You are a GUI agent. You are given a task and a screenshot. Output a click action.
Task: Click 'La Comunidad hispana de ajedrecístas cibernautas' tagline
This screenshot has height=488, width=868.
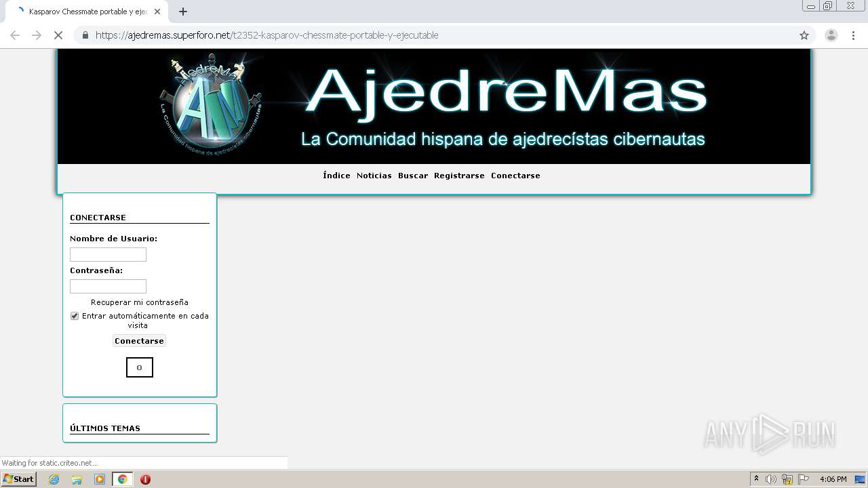(x=503, y=140)
